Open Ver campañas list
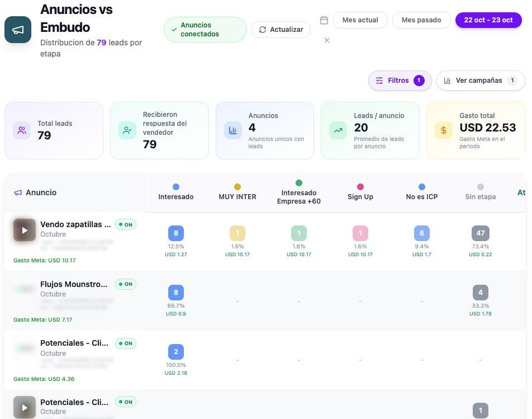The width and height of the screenshot is (532, 419). click(481, 81)
